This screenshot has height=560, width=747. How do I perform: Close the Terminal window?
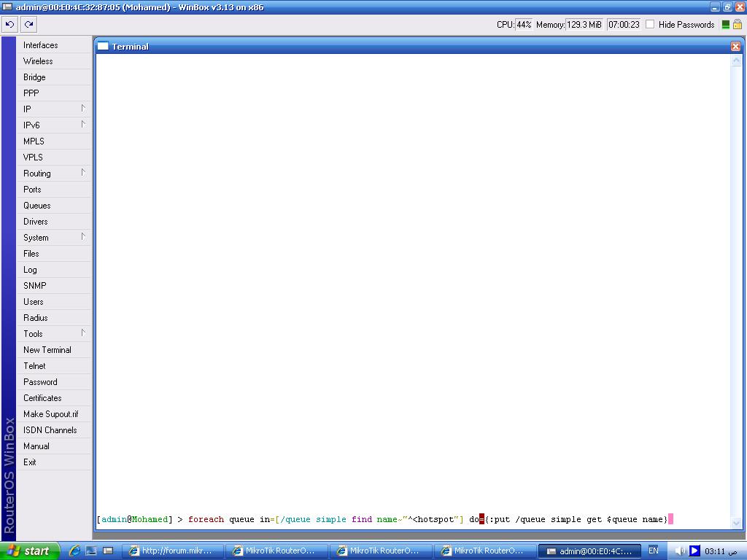pos(735,46)
